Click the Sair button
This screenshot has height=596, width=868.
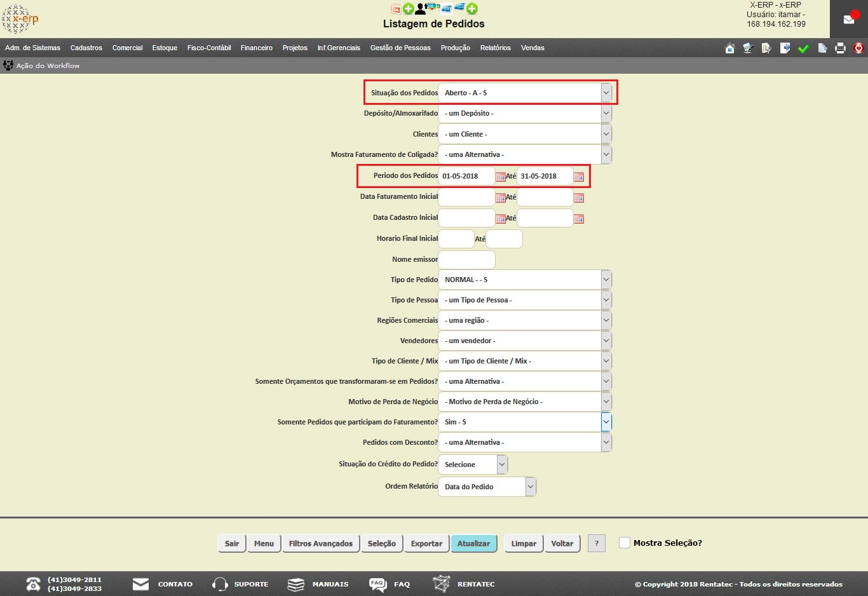pyautogui.click(x=232, y=543)
